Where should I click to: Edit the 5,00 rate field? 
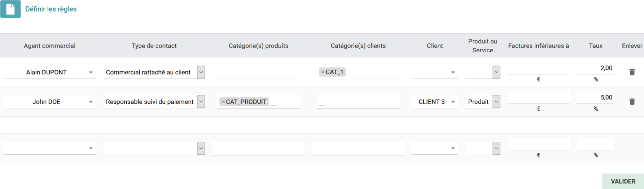pos(595,98)
